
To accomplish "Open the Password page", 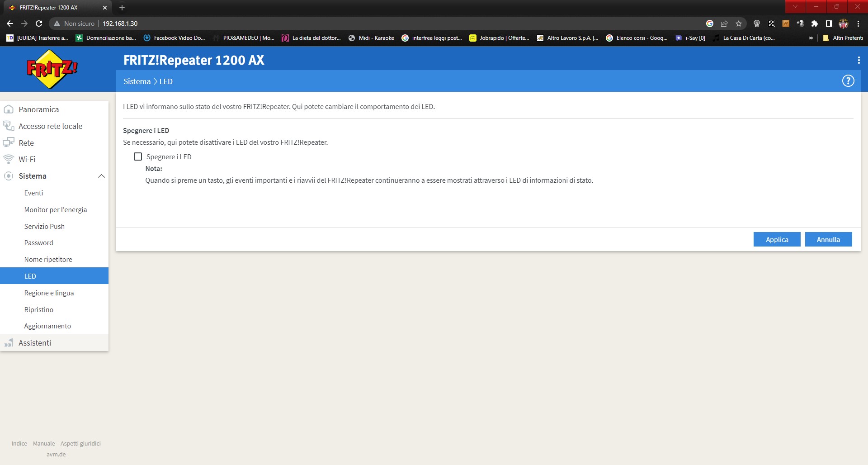I will pos(38,243).
